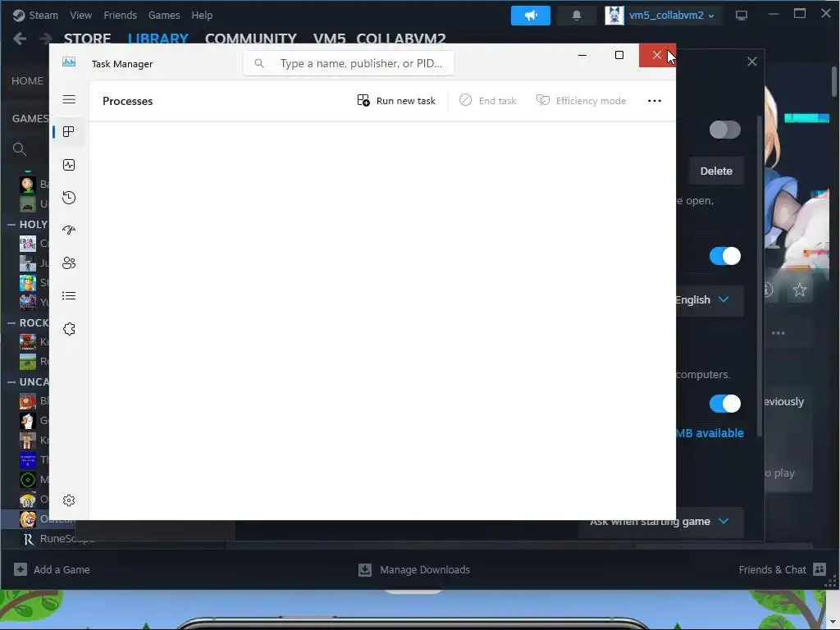The image size is (840, 630).
Task: Open Users page icon in Task Manager
Action: click(69, 263)
